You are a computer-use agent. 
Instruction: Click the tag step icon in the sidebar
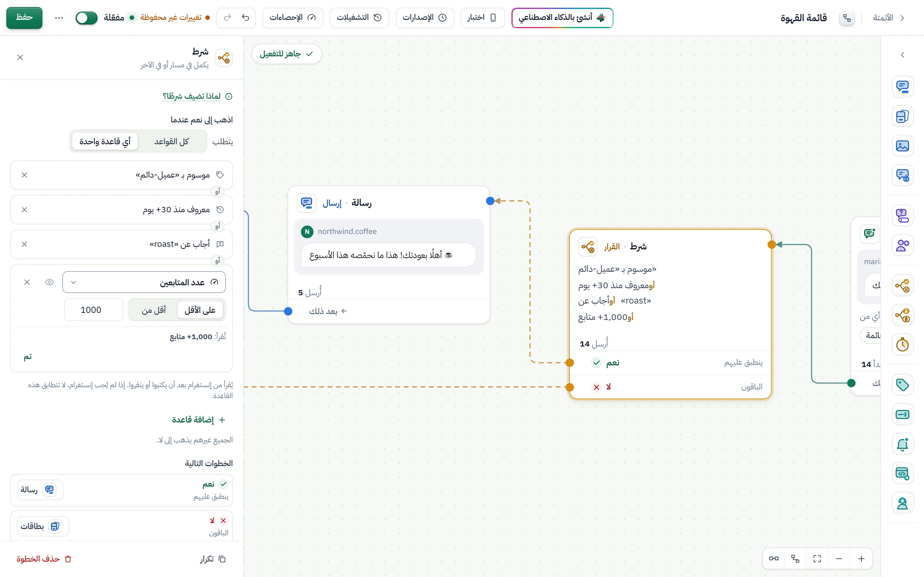tap(902, 385)
